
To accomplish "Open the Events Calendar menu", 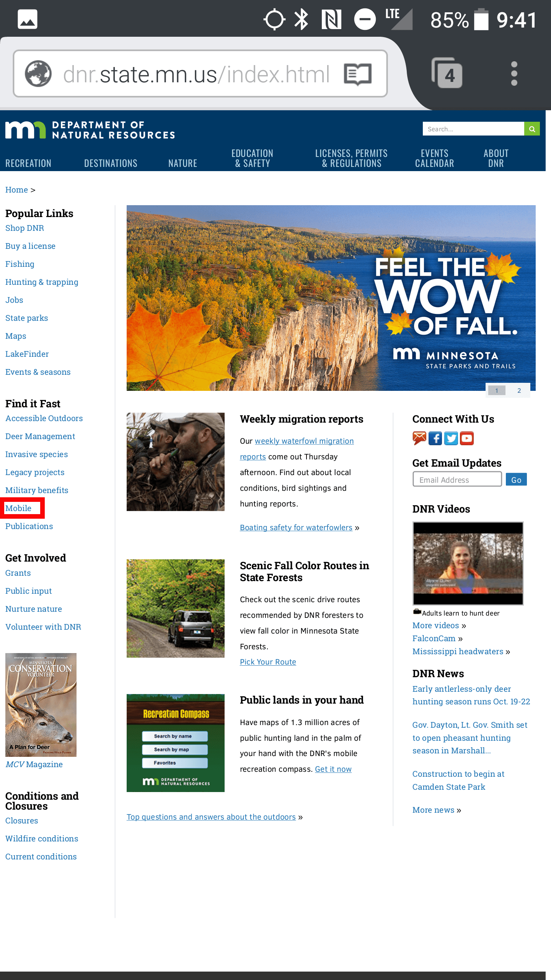I will pos(434,158).
